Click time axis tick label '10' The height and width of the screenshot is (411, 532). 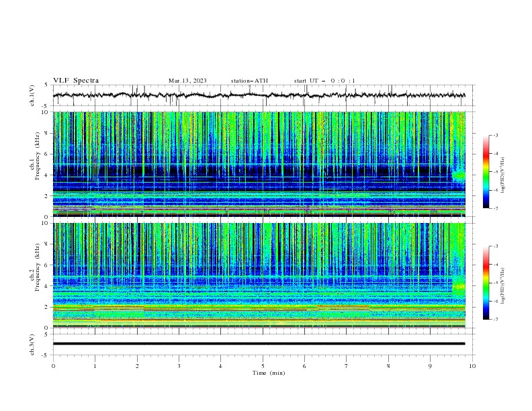pos(472,366)
